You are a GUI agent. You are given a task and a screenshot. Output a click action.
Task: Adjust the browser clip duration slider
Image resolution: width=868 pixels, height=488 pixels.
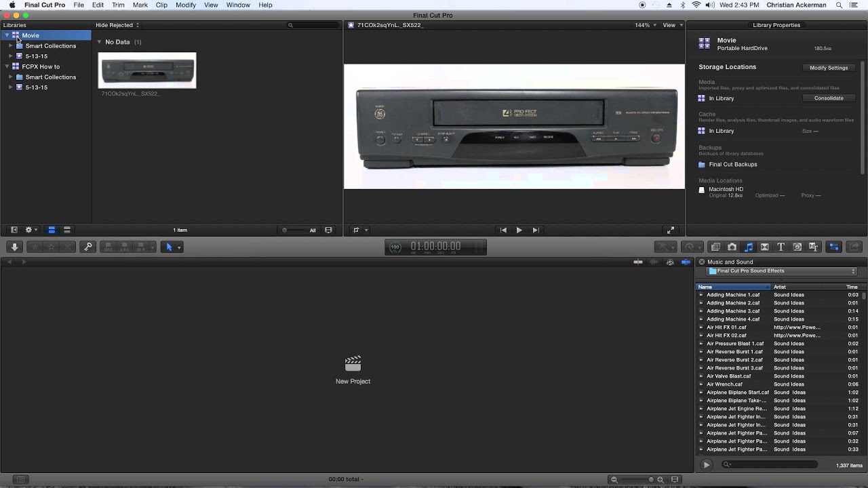click(x=294, y=230)
